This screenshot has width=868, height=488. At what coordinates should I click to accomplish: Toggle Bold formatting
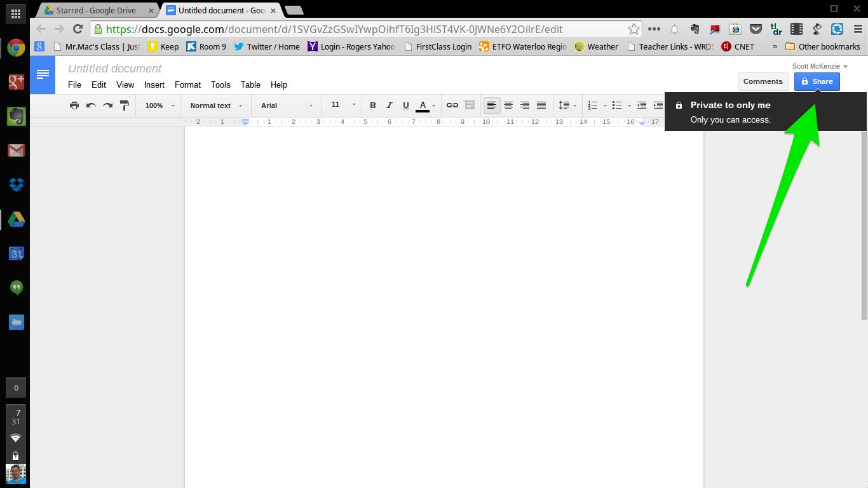(373, 105)
